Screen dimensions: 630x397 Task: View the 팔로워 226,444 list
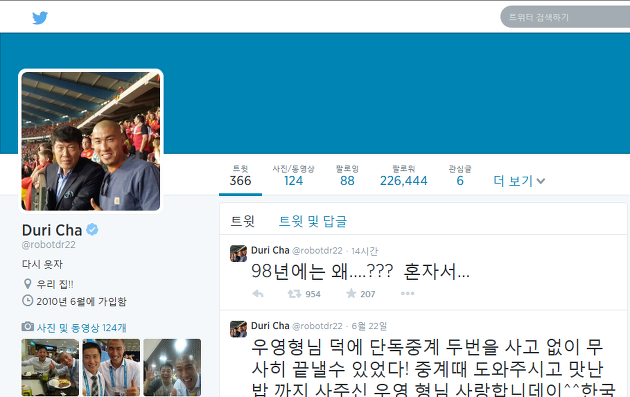[403, 176]
